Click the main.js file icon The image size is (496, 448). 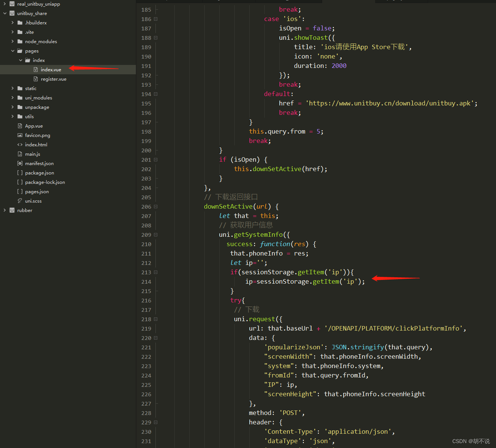pyautogui.click(x=20, y=154)
